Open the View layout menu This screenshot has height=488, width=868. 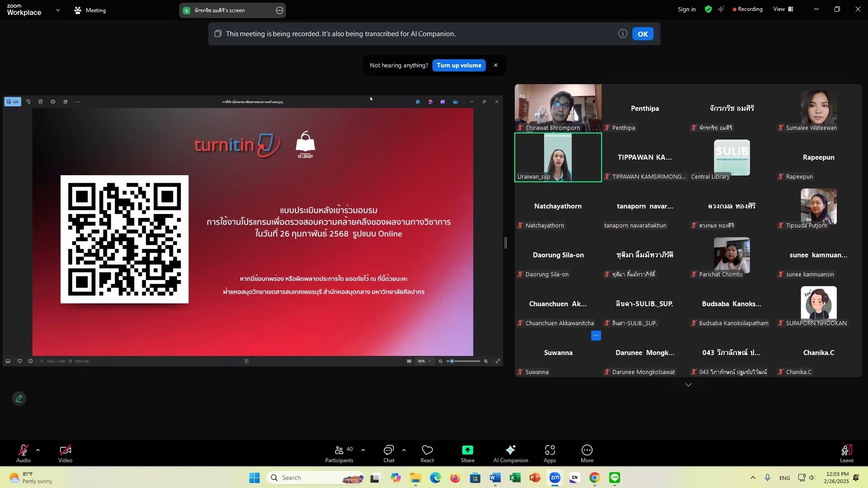(783, 9)
